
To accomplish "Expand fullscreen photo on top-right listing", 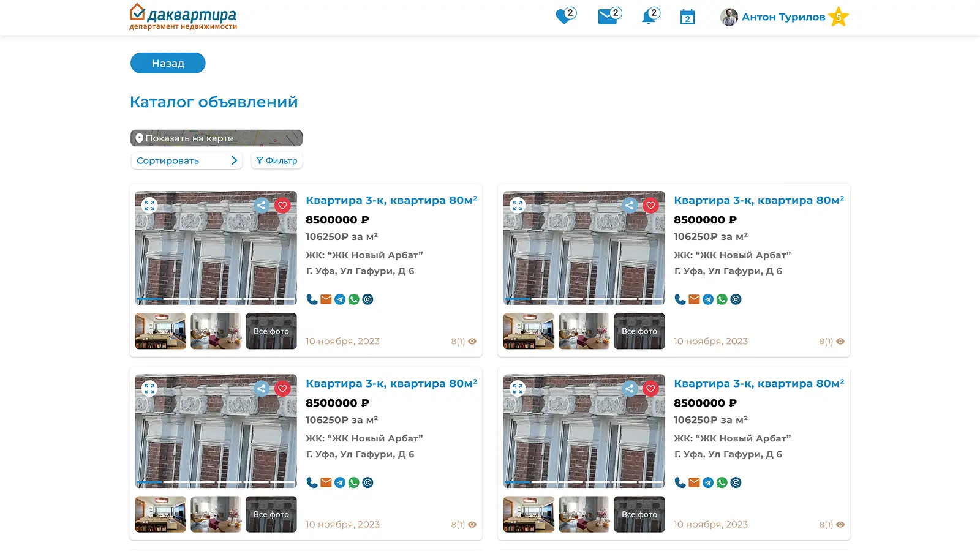I will 518,206.
